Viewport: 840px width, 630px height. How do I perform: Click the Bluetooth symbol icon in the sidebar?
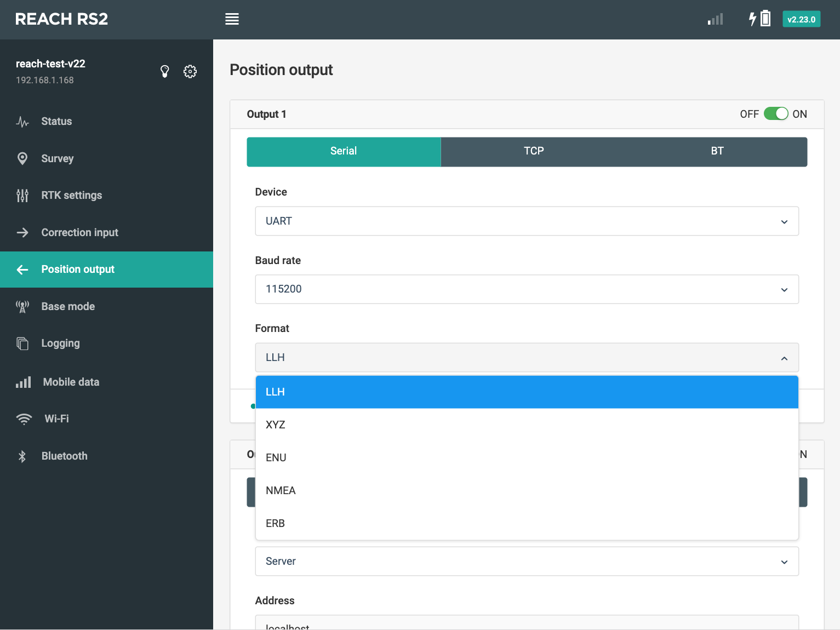tap(22, 456)
